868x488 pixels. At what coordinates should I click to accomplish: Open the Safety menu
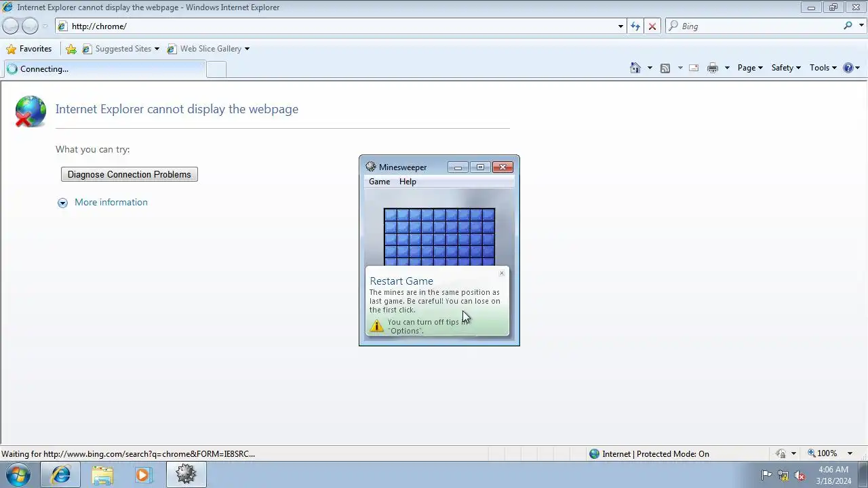point(787,68)
